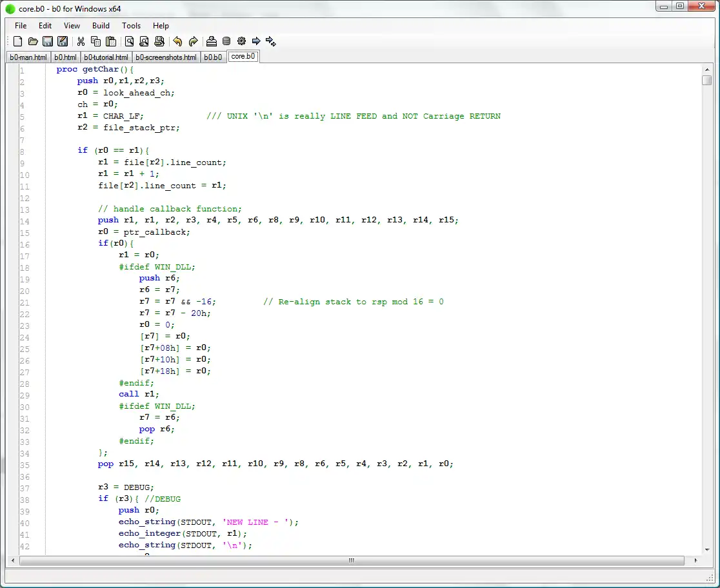Click 'r3 = DEBUG;' on line 37
This screenshot has width=720, height=588.
[126, 487]
